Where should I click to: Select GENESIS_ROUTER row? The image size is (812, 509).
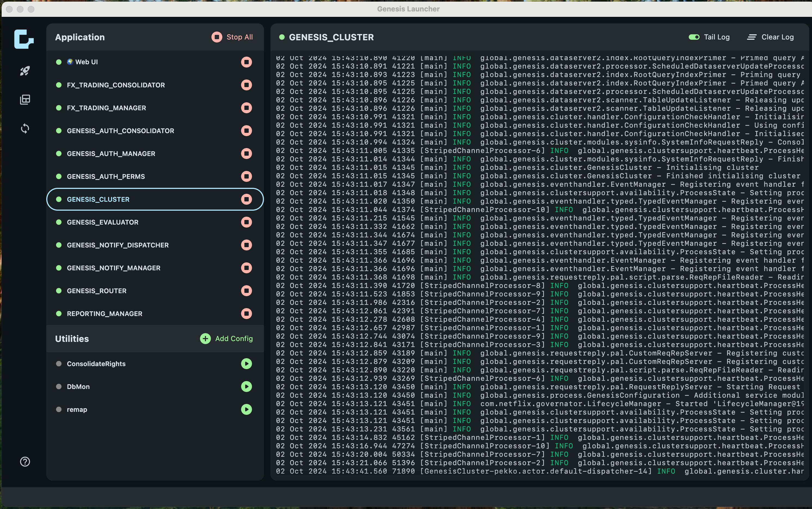pos(155,291)
